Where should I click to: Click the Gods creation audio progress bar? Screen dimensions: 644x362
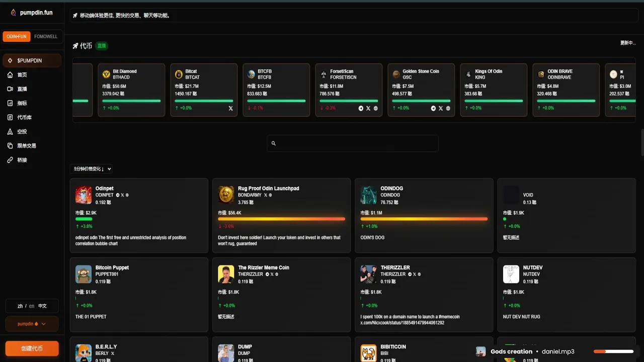point(613,351)
